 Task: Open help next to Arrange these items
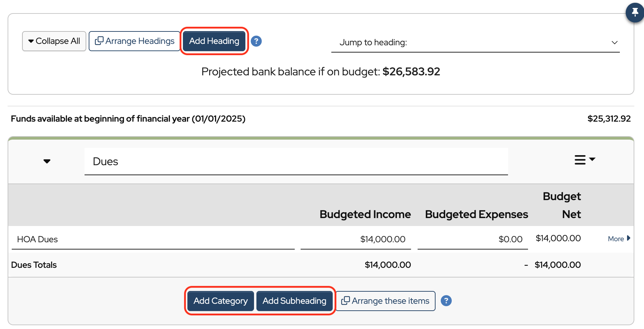coord(446,301)
